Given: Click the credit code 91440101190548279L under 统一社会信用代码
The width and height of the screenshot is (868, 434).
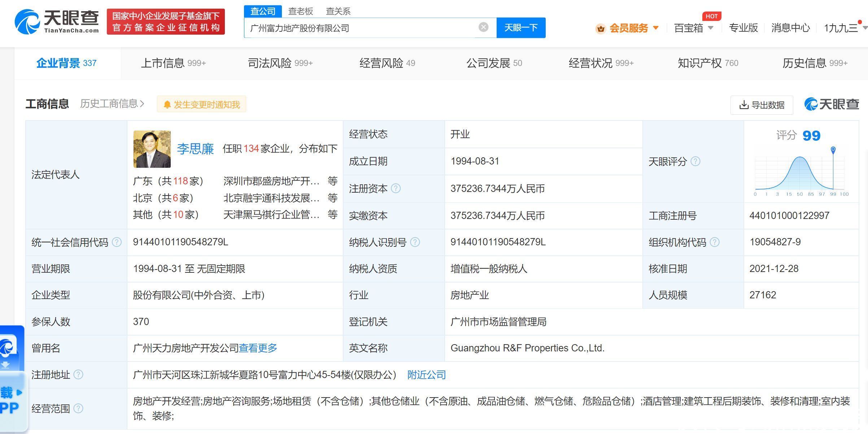Looking at the screenshot, I should (180, 242).
